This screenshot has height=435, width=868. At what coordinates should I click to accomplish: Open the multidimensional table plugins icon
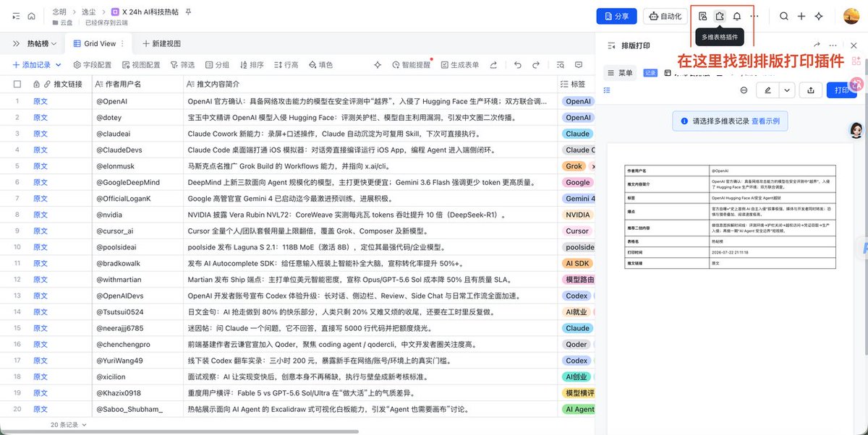[720, 16]
